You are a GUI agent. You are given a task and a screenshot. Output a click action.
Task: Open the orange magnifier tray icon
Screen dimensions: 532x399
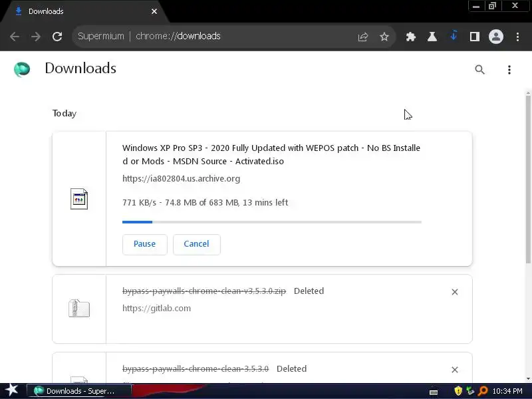(482, 391)
